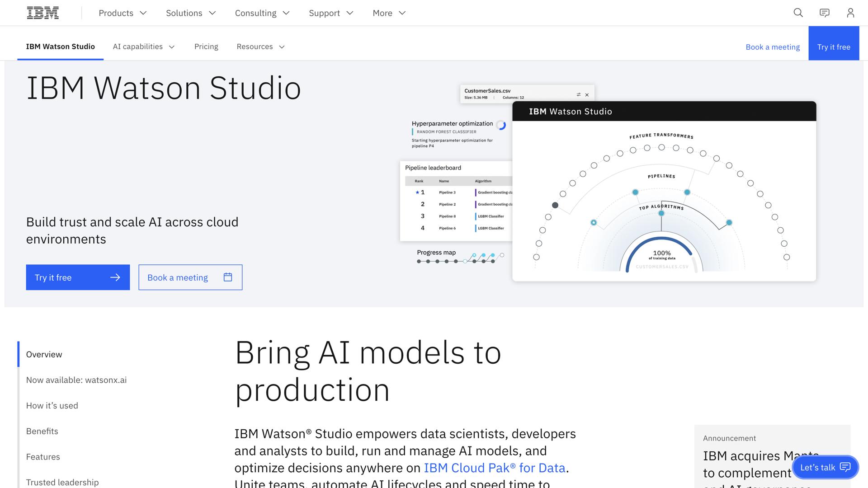Screen dimensions: 868x488
Task: Toggle the star on Pipeline 3
Action: coord(417,192)
